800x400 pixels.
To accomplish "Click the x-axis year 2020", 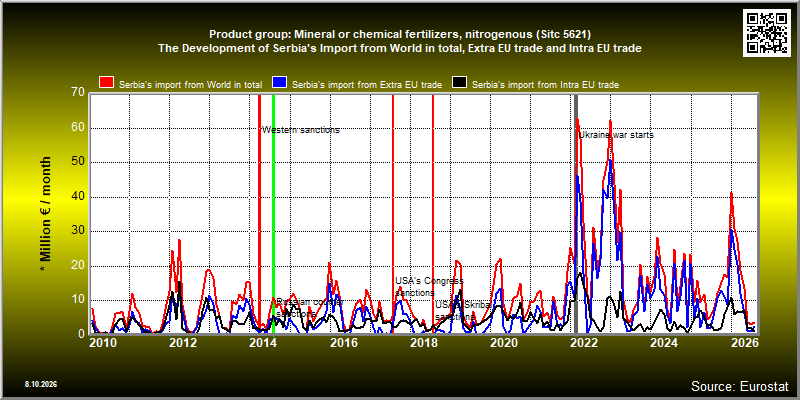I will (x=504, y=344).
